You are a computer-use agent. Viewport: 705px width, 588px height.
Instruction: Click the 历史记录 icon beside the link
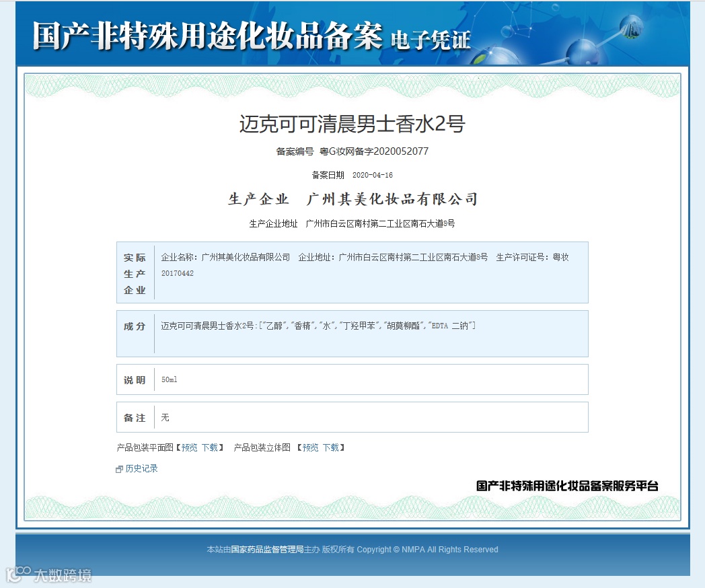[x=119, y=470]
